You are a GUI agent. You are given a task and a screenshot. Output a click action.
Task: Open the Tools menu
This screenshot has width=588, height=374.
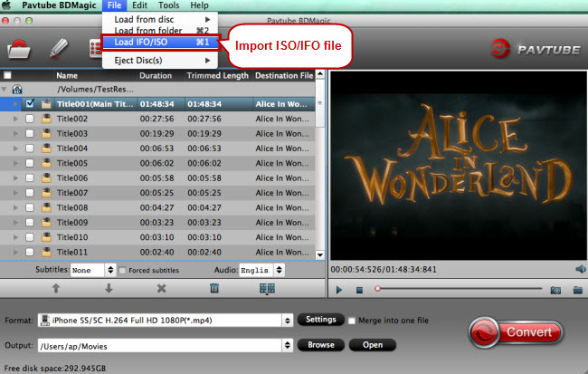pos(168,5)
